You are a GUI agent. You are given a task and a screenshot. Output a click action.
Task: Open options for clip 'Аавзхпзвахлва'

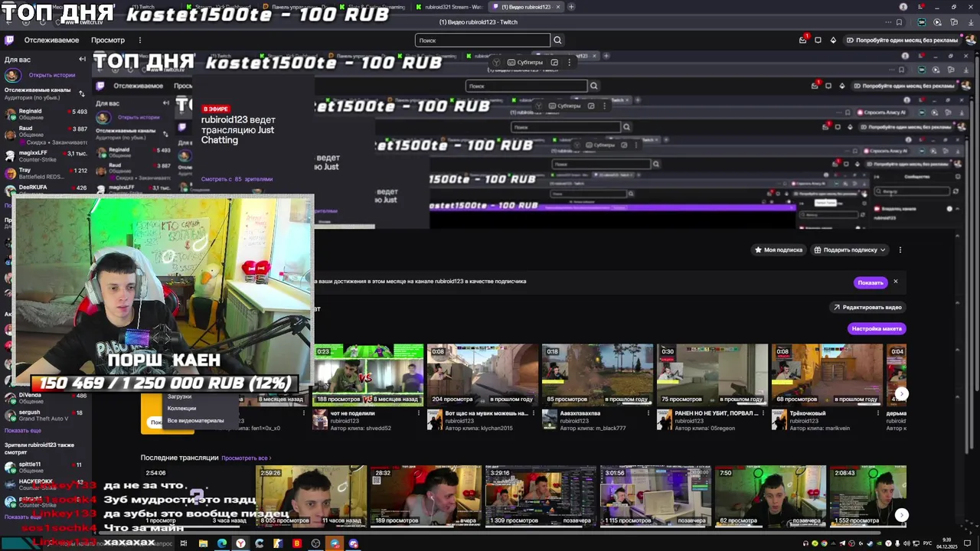[648, 413]
